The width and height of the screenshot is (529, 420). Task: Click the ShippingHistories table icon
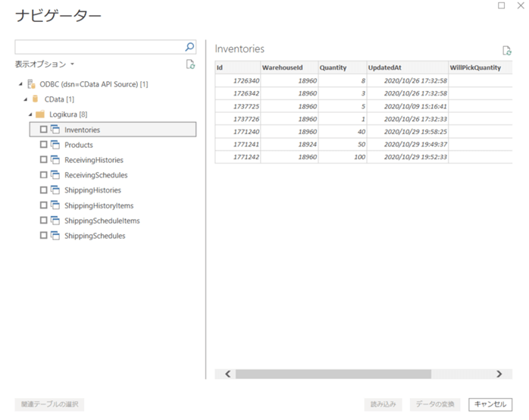point(55,190)
